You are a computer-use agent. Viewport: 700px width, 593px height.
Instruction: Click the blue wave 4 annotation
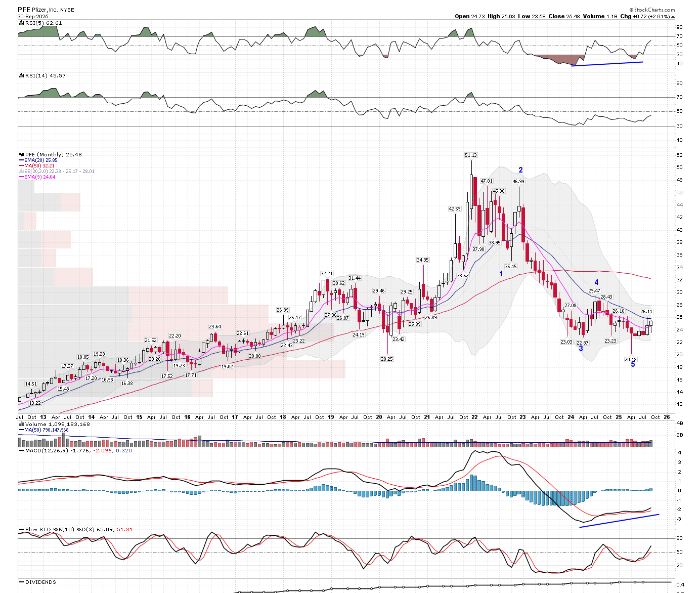596,283
